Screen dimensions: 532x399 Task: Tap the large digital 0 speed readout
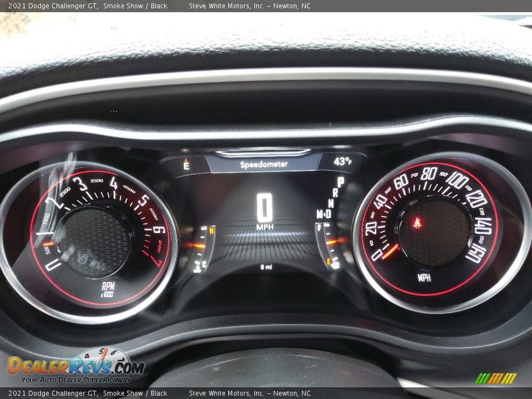(x=264, y=207)
